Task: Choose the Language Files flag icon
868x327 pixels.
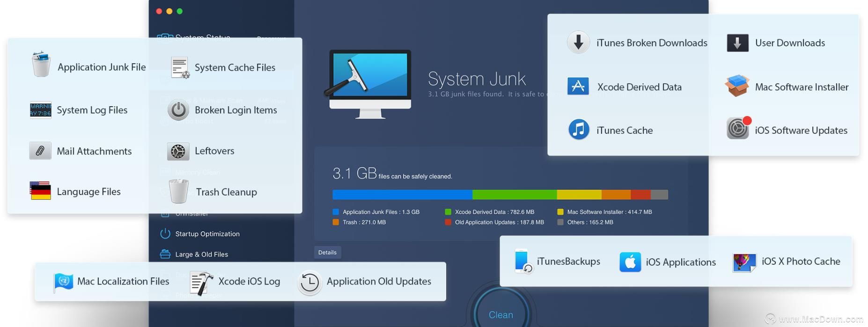Action: click(40, 191)
